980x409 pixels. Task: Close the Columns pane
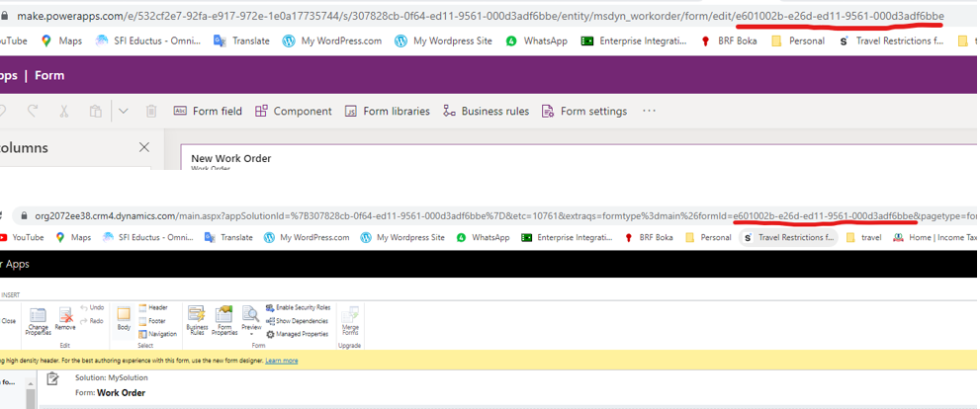[144, 147]
